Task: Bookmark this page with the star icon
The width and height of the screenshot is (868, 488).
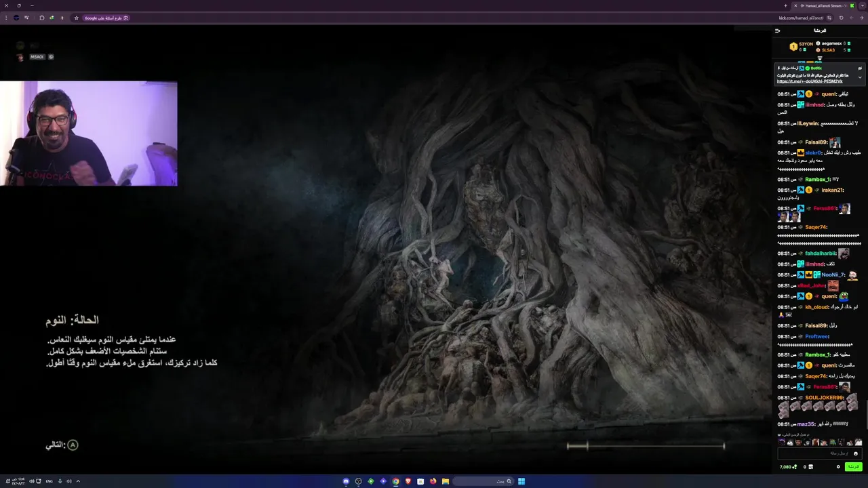Action: click(x=76, y=18)
